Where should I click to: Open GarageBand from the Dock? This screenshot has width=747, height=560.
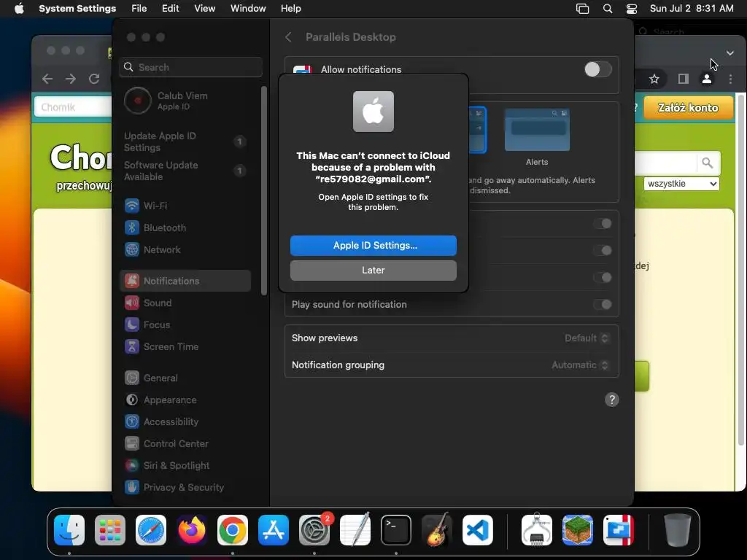tap(437, 530)
